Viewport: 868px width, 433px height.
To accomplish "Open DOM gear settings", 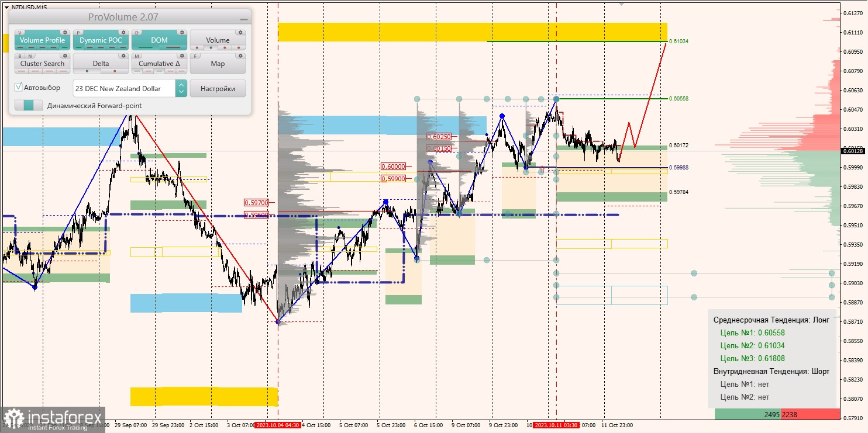I will [x=182, y=32].
